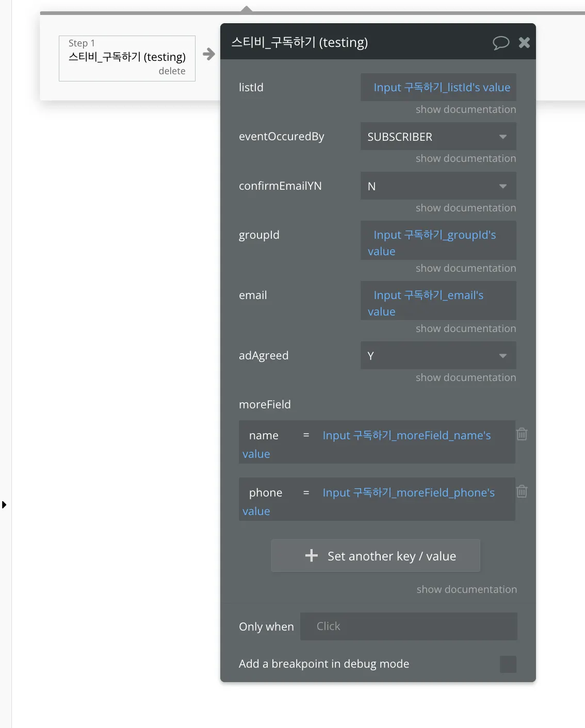Click the plus icon to add key/value
This screenshot has height=728, width=585.
pyautogui.click(x=312, y=555)
